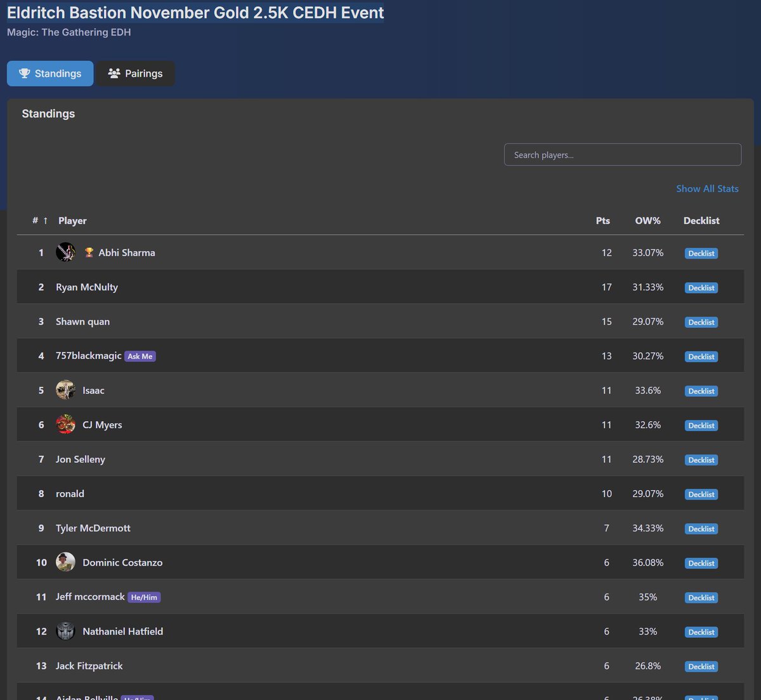Click Isaac's avatar image
This screenshot has height=700, width=761.
click(65, 390)
